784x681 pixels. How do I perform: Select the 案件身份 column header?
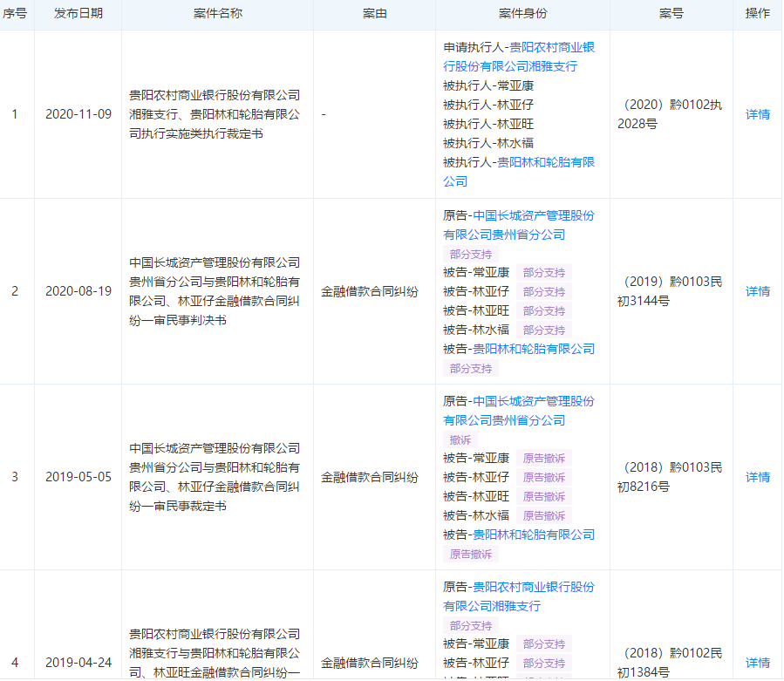(x=522, y=13)
